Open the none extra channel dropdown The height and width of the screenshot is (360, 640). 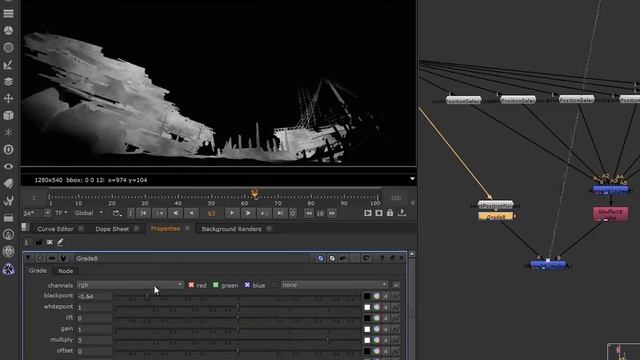point(334,285)
